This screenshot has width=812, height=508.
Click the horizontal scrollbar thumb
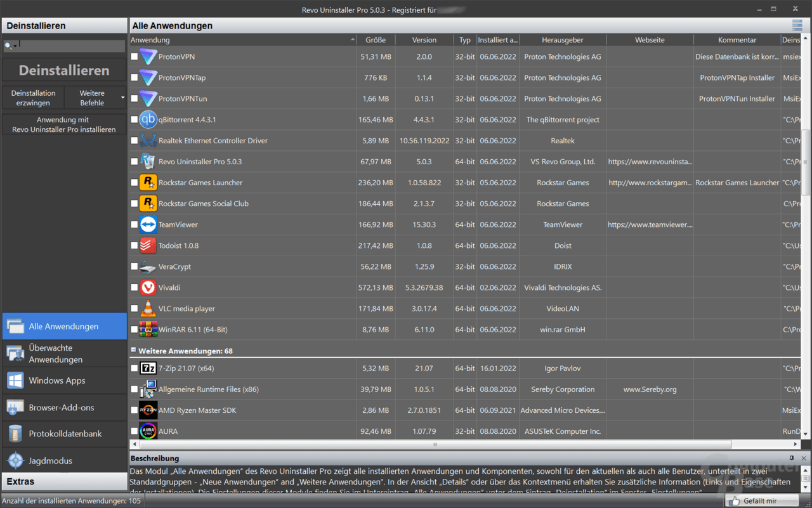(x=435, y=445)
